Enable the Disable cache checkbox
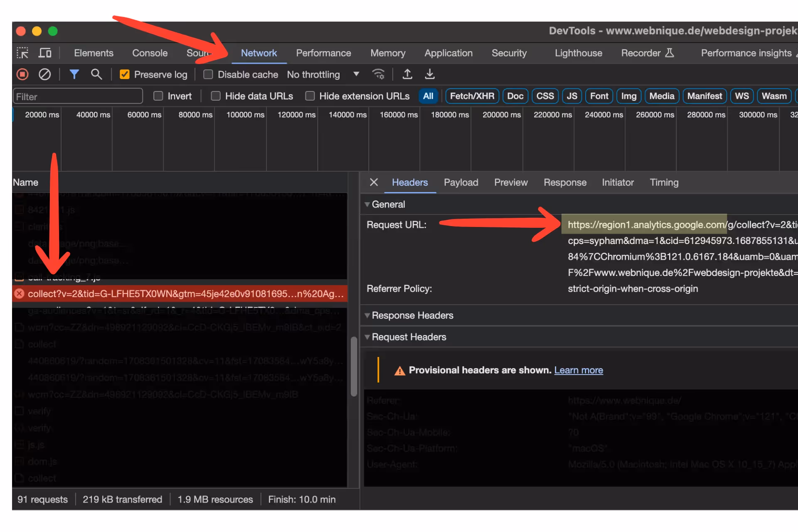Screen dimensions: 798x532 pyautogui.click(x=208, y=74)
